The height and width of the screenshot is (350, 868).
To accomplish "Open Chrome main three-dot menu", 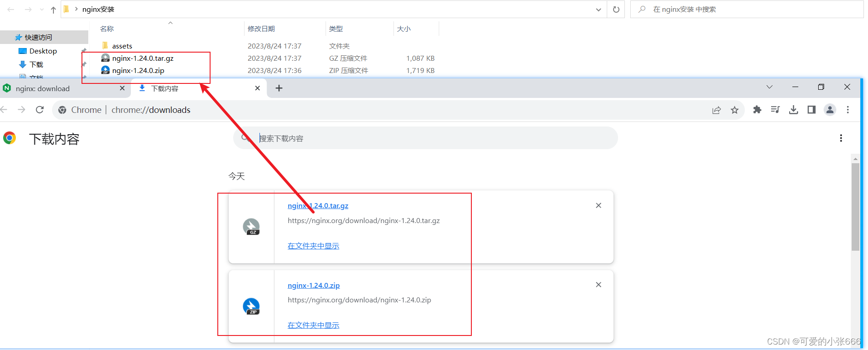I will tap(848, 110).
